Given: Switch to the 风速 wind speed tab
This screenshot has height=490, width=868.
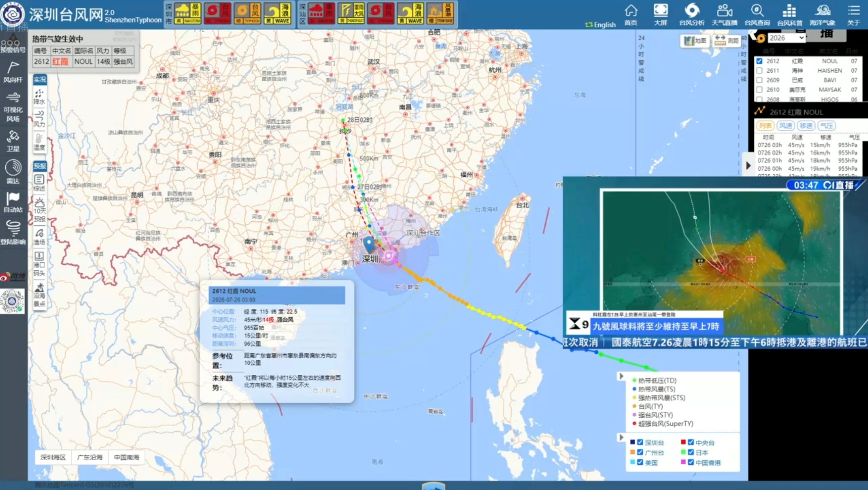Looking at the screenshot, I should click(786, 126).
